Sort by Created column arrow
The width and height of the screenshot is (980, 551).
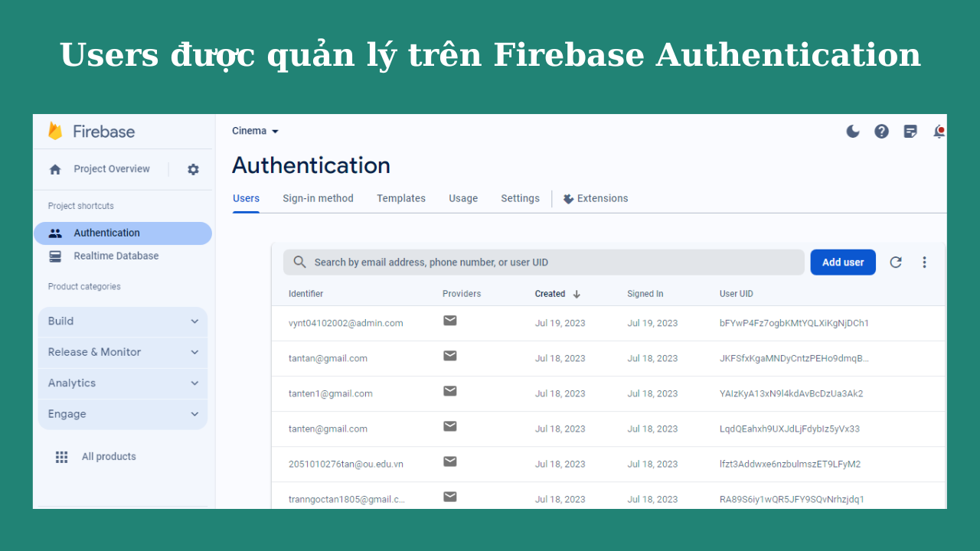[577, 294]
